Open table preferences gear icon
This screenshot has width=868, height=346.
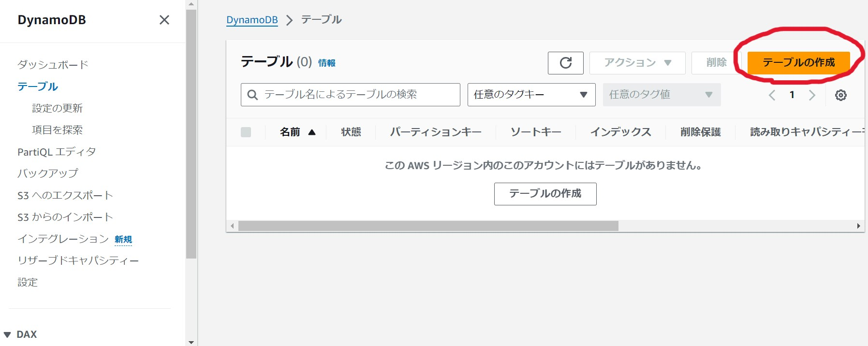(841, 95)
